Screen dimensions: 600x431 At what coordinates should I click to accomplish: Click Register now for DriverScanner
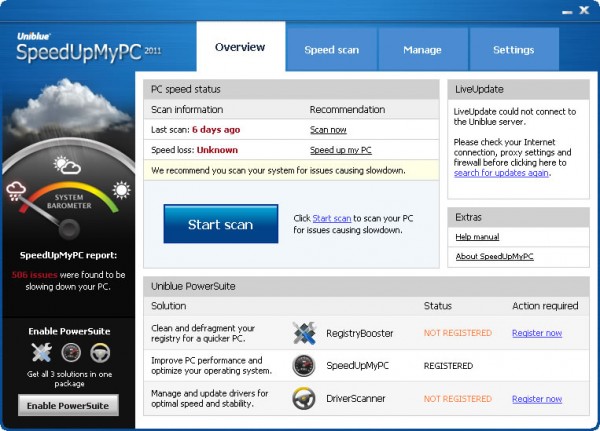point(537,399)
